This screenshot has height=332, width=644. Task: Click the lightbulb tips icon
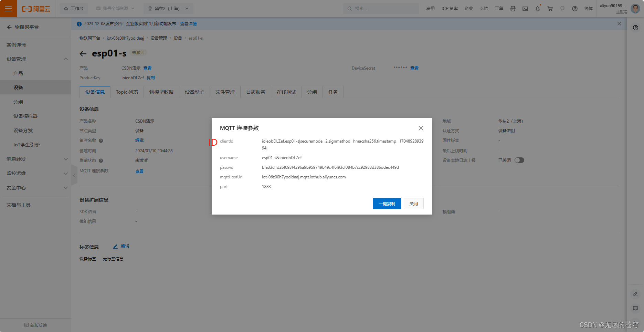coord(562,9)
